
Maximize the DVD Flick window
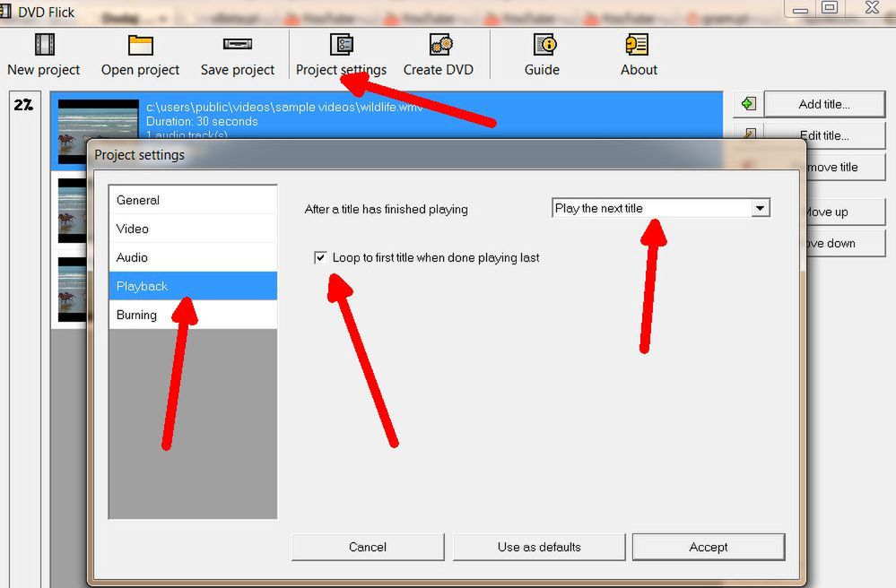[x=830, y=7]
